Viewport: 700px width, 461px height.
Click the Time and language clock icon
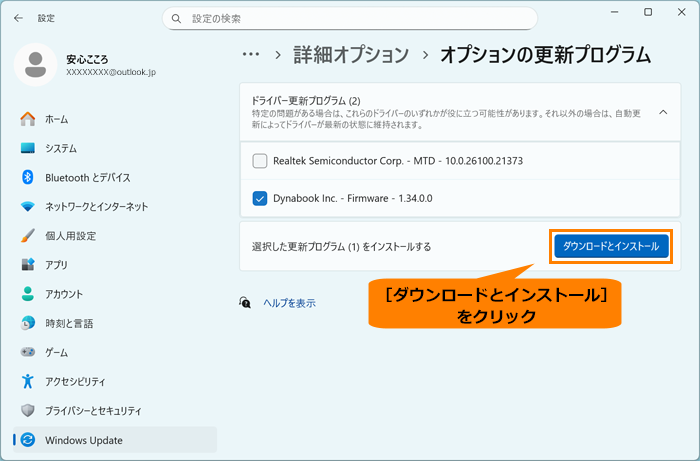(x=28, y=323)
